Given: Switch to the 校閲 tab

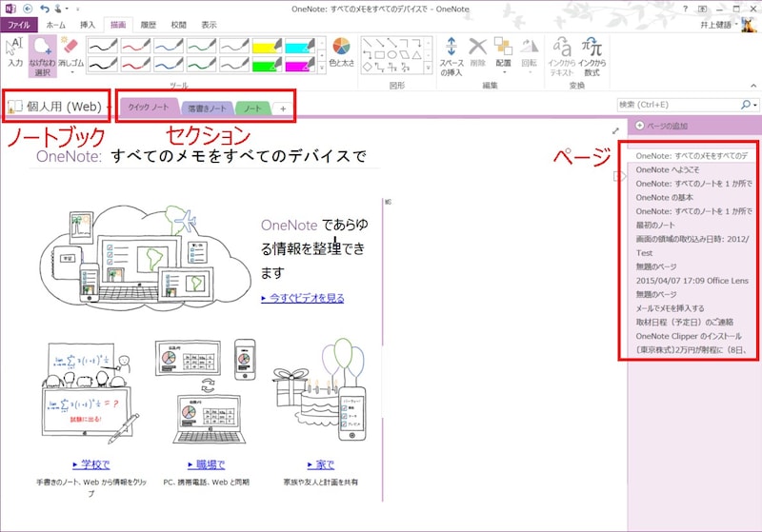Looking at the screenshot, I should (x=178, y=25).
